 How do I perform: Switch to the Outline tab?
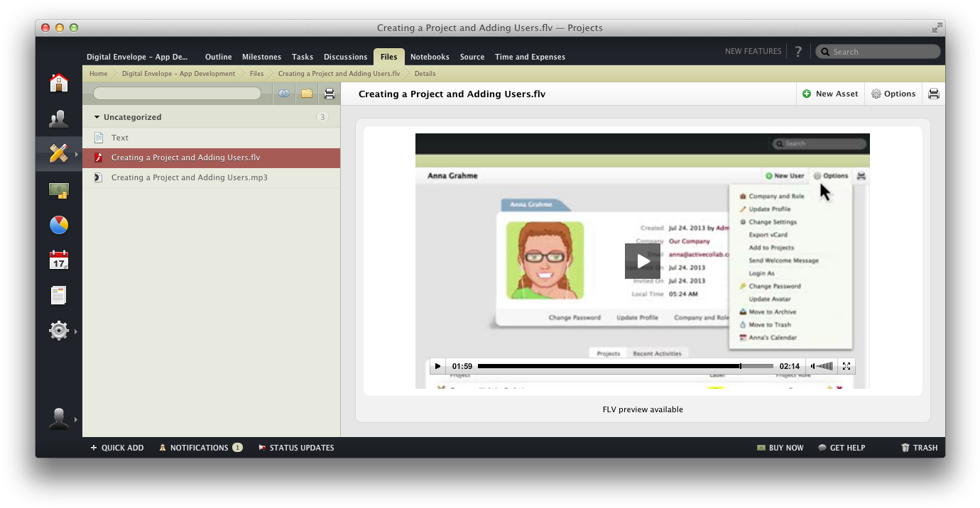(x=219, y=57)
